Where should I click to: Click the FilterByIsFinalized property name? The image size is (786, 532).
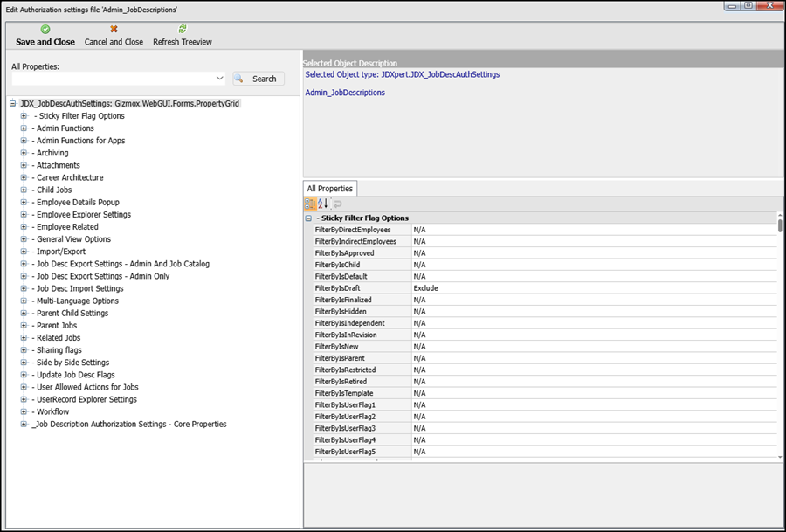tap(343, 300)
